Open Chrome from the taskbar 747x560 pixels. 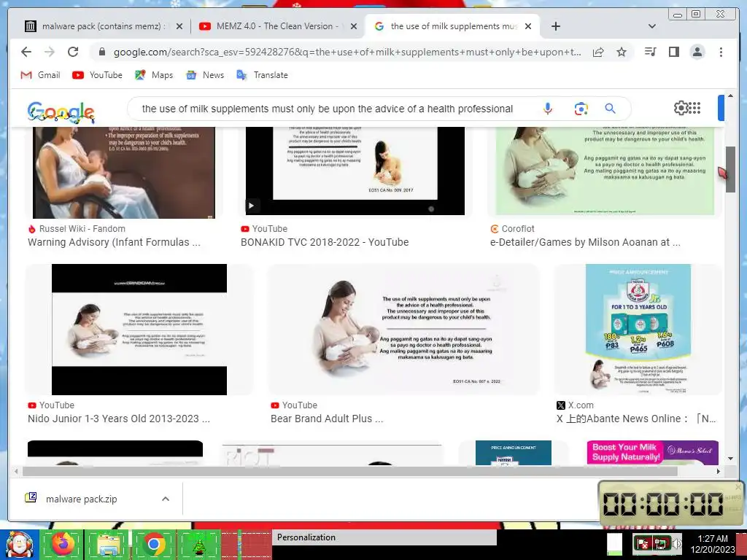[153, 544]
